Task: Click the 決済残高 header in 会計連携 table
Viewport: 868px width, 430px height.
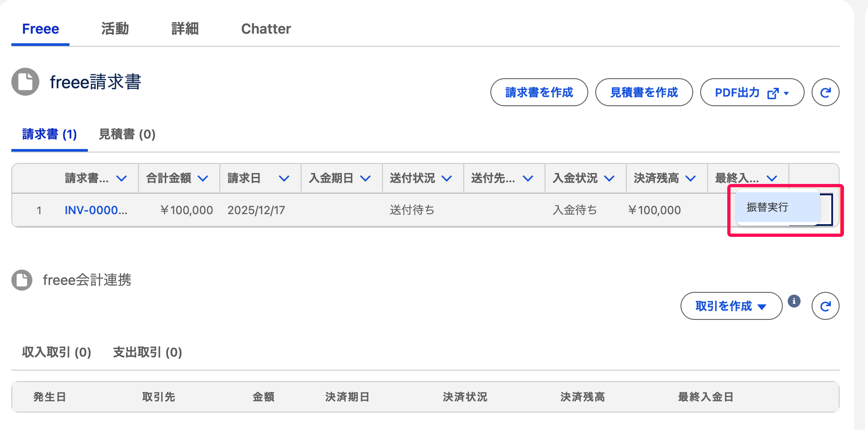Action: coord(583,397)
